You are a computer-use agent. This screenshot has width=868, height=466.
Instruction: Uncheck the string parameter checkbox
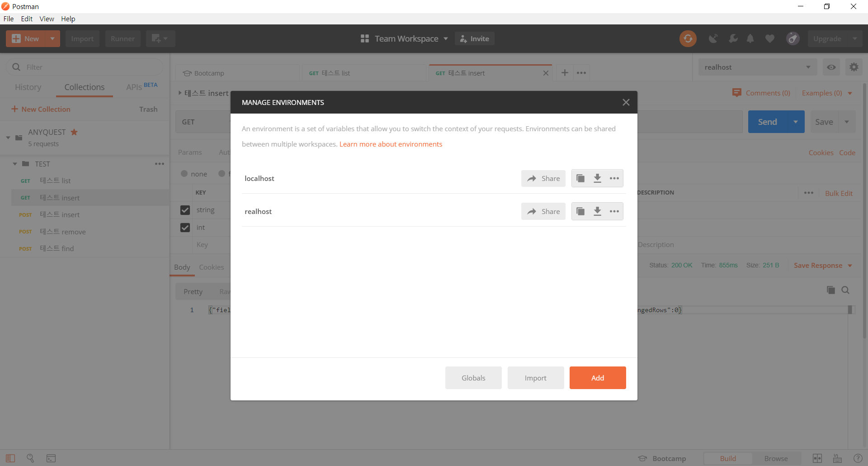click(x=185, y=210)
